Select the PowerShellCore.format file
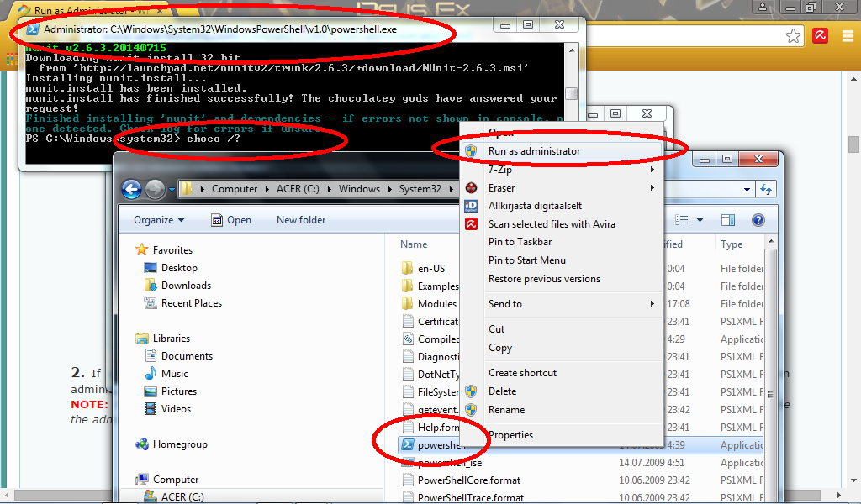 [x=462, y=480]
